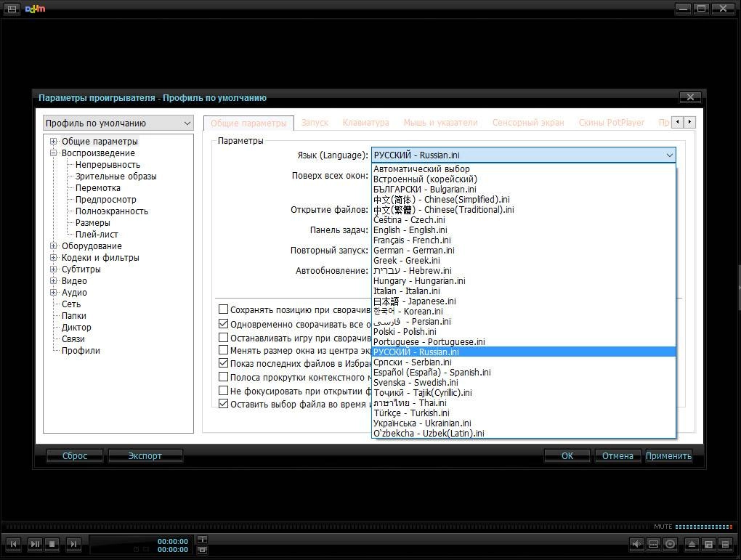Viewport: 741px width, 560px height.
Task: Select 'Плей-лист' in settings tree
Action: click(x=97, y=235)
